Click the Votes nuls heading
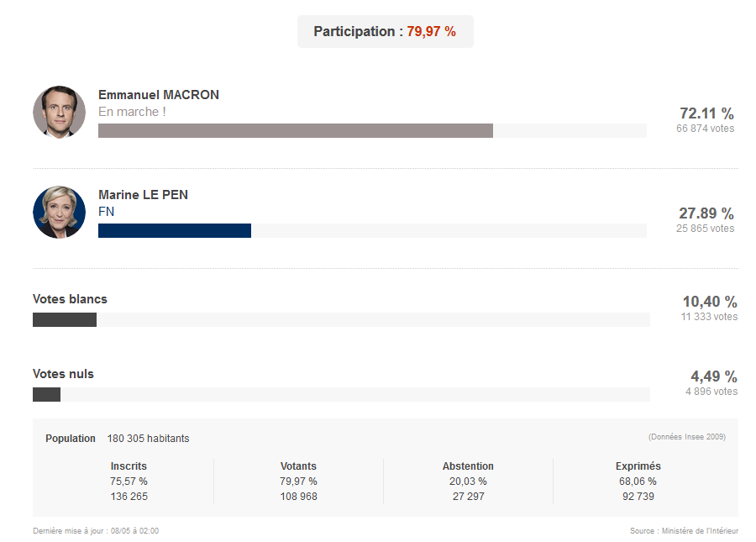This screenshot has height=542, width=756. tap(63, 374)
